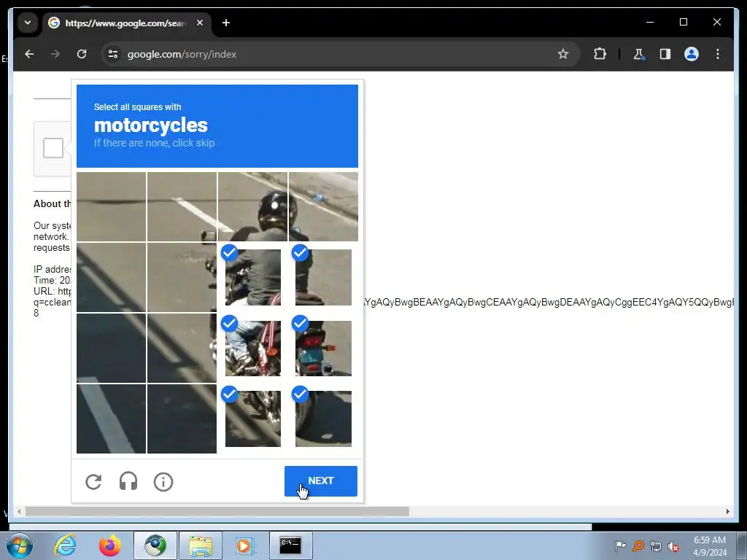Open the tab search dropdown arrow

click(x=28, y=23)
